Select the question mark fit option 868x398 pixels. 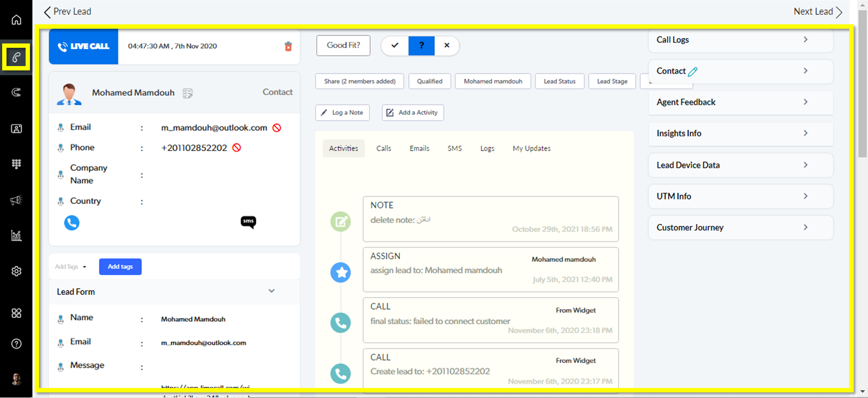click(421, 46)
